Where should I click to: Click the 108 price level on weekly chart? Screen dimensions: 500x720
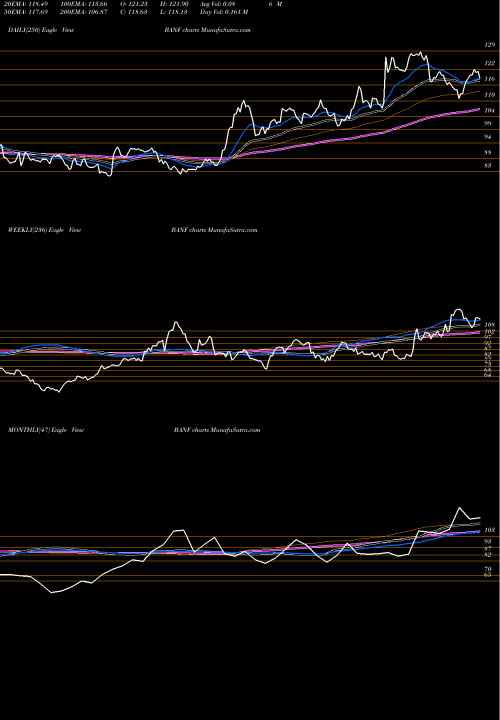click(490, 325)
